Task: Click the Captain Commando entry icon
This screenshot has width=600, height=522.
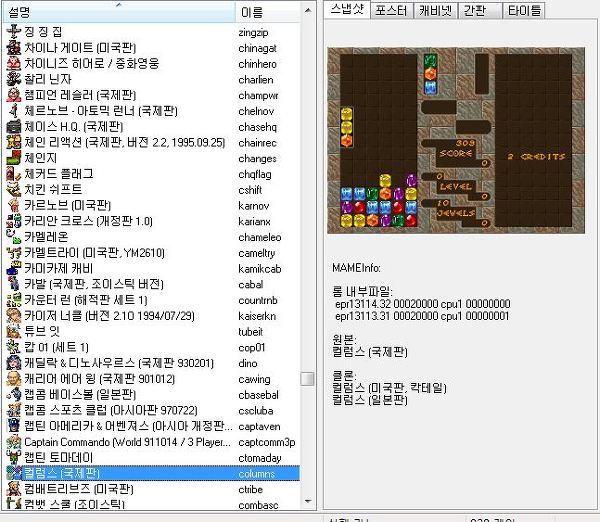Action: pos(14,442)
